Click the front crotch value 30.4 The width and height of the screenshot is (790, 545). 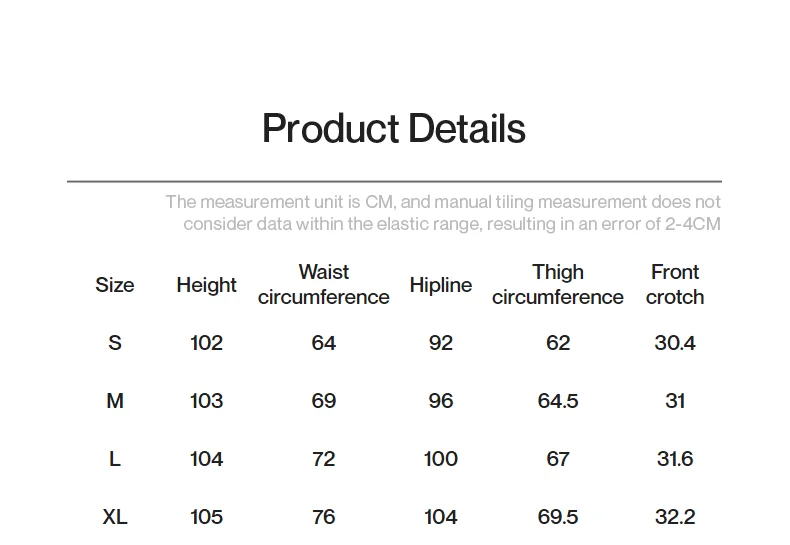pyautogui.click(x=675, y=343)
